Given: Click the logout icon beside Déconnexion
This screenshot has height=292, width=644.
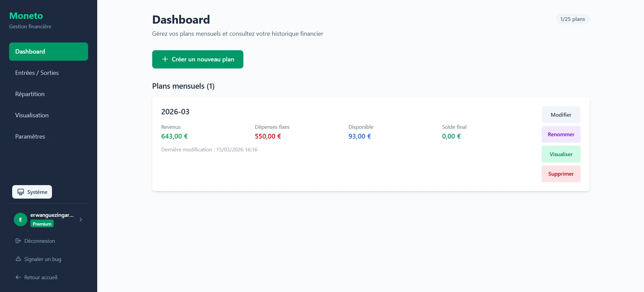Looking at the screenshot, I should click(18, 241).
